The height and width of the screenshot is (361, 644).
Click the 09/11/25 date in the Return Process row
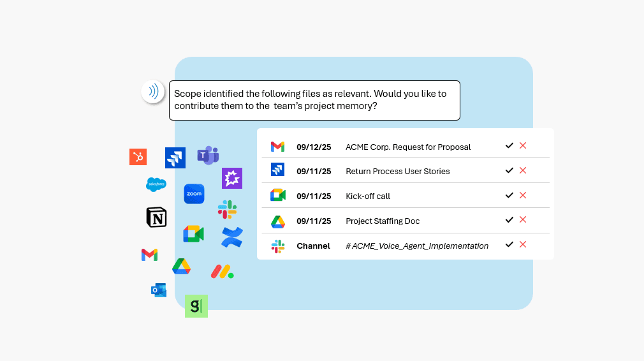coord(314,172)
